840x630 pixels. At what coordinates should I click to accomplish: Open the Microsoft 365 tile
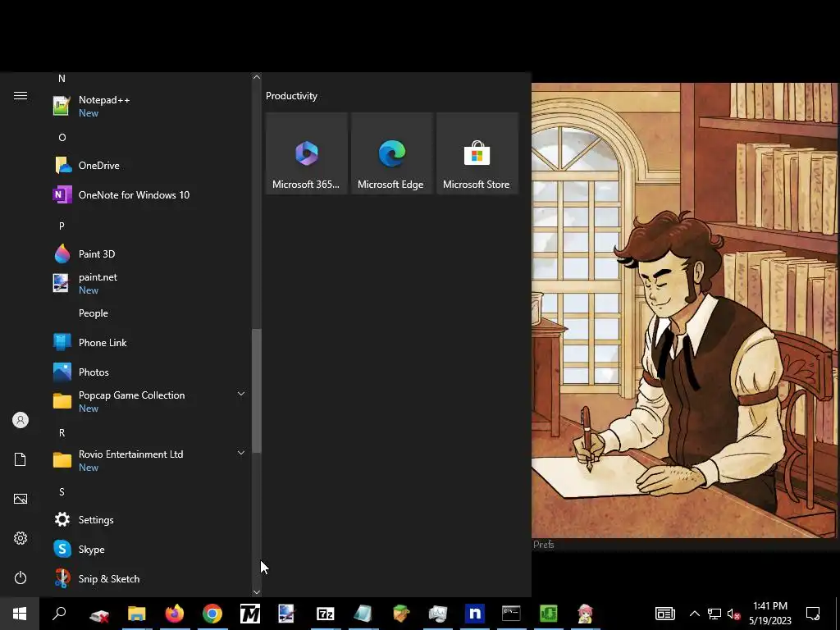pos(307,153)
